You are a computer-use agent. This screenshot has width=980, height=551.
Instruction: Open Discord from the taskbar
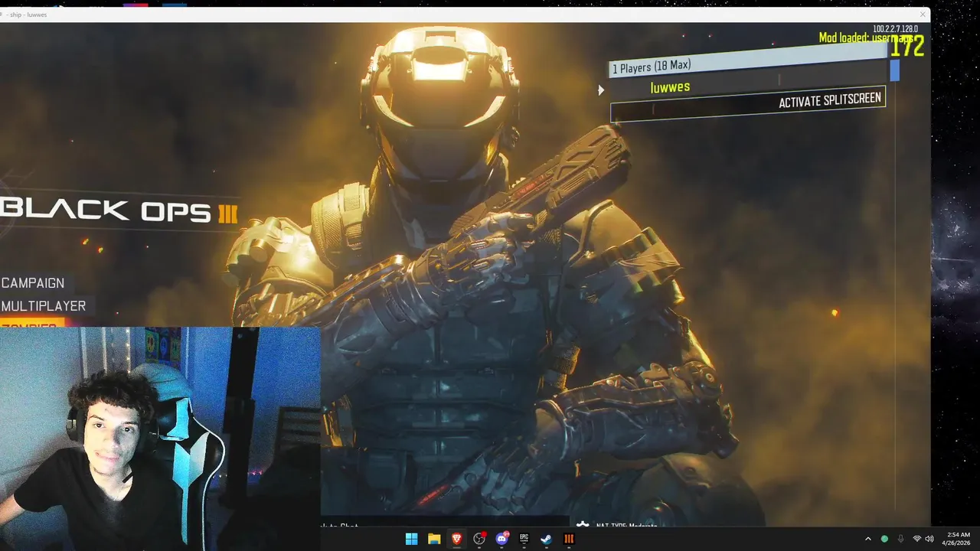[502, 539]
